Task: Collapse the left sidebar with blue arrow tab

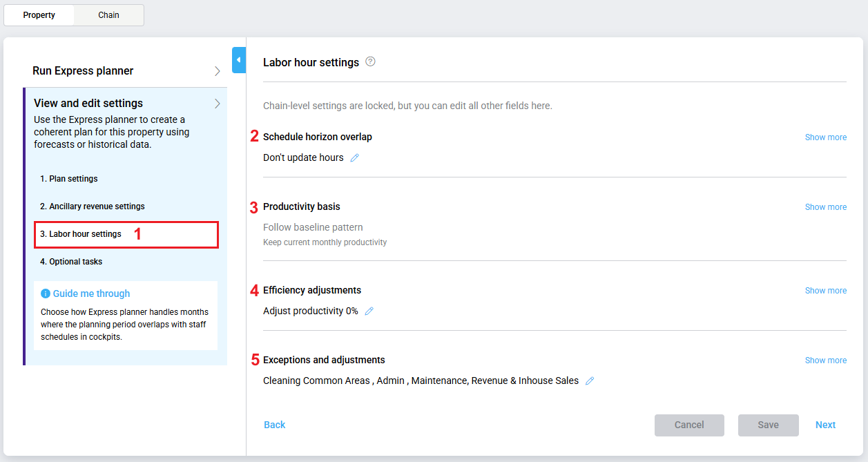Action: point(239,60)
